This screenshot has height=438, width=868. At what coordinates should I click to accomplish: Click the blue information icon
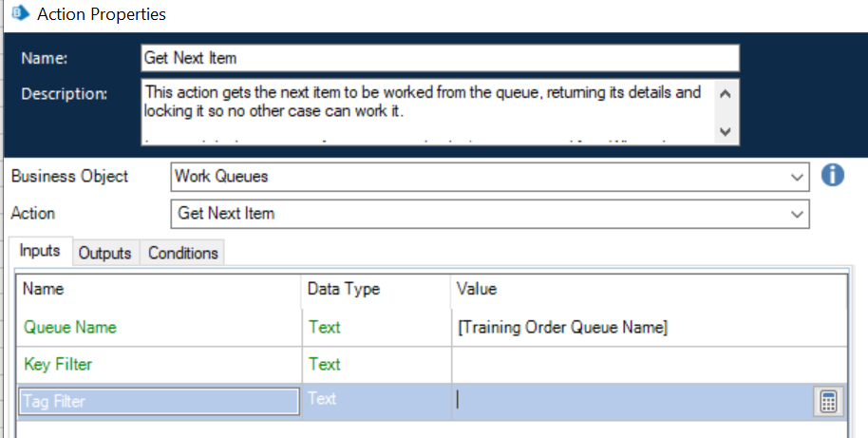(x=833, y=176)
